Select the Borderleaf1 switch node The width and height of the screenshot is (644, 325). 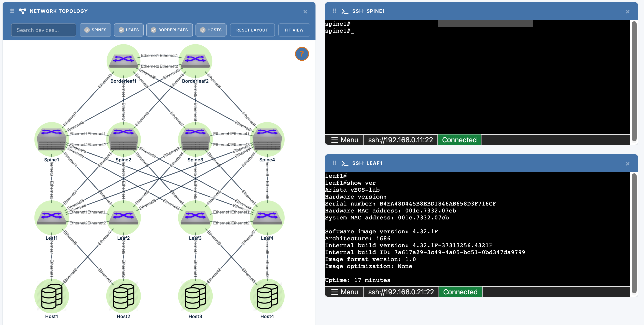click(123, 61)
